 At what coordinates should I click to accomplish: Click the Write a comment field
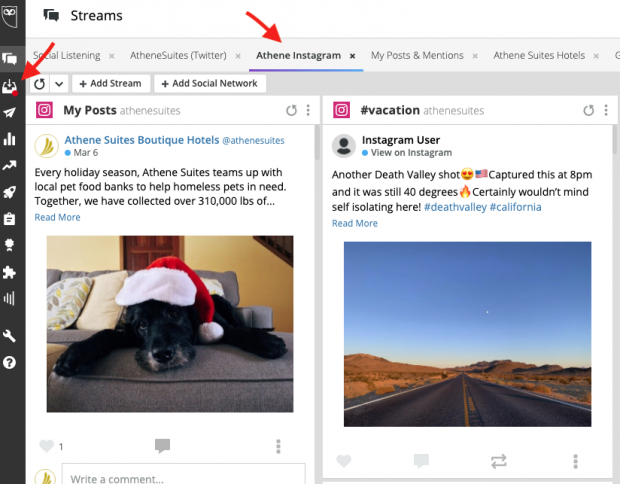180,478
